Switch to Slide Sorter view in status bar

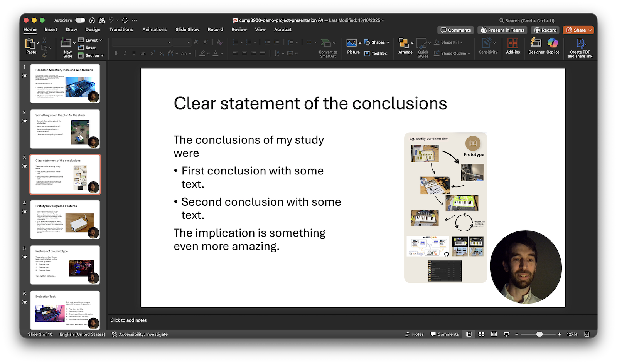(481, 334)
